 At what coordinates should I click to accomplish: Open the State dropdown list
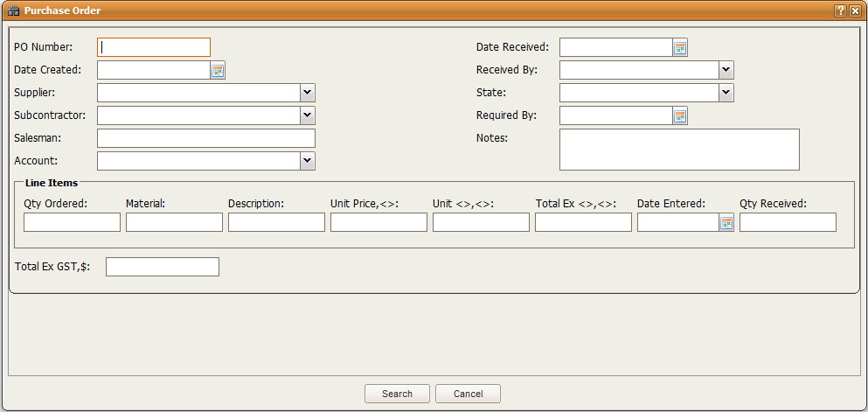726,94
